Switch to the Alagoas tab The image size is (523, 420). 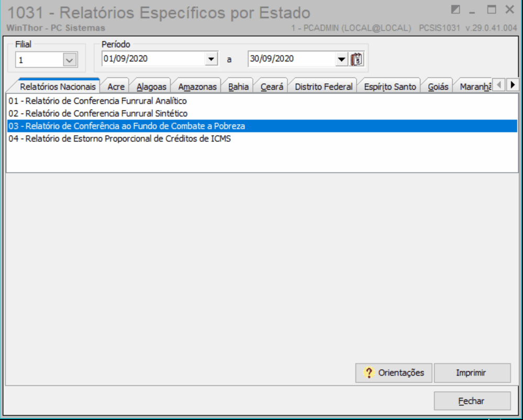(x=151, y=87)
